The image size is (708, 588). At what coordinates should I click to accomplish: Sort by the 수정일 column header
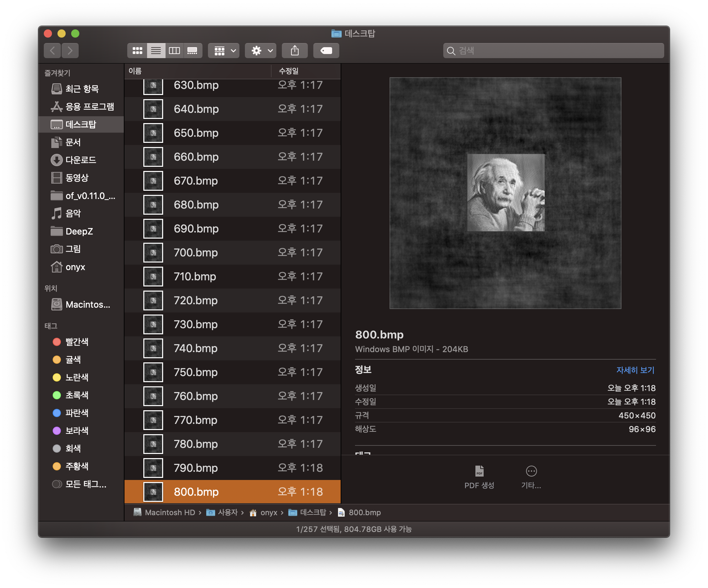(289, 71)
